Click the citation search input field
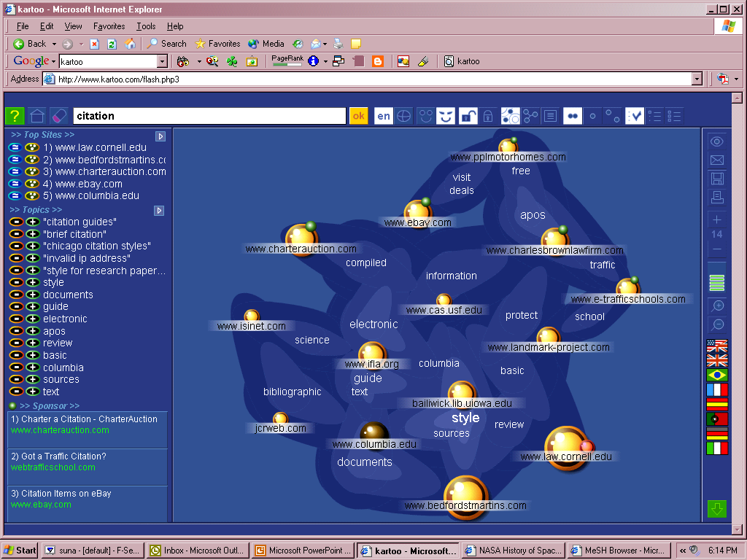 tap(209, 116)
